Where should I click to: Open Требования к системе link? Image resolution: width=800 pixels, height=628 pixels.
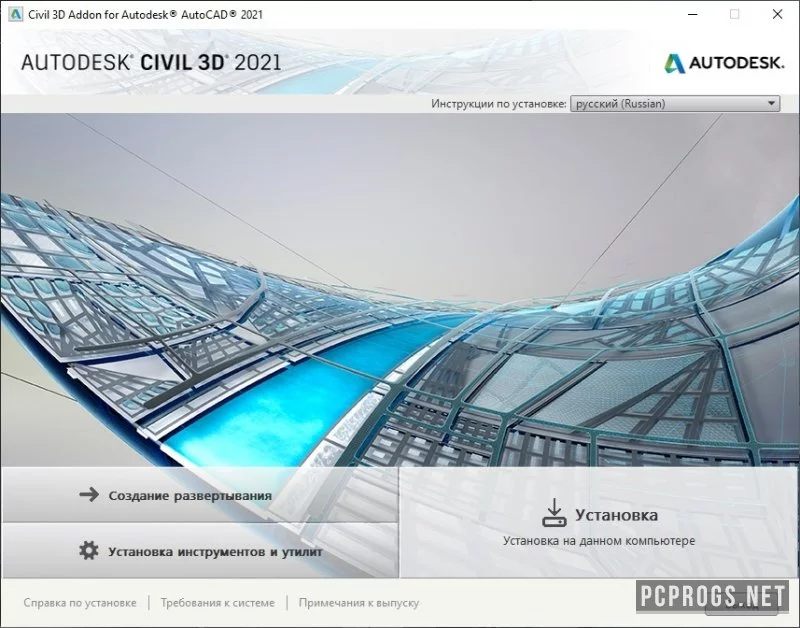pyautogui.click(x=218, y=602)
